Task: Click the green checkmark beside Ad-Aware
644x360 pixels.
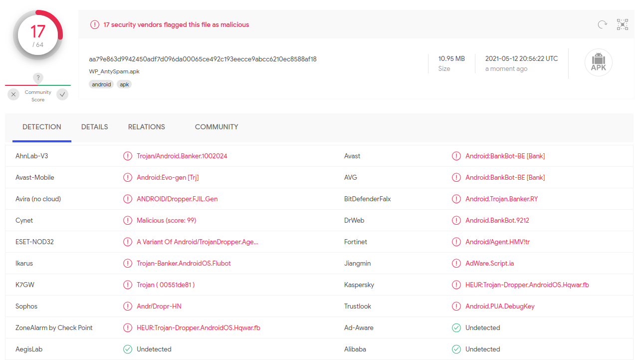Action: pos(456,328)
